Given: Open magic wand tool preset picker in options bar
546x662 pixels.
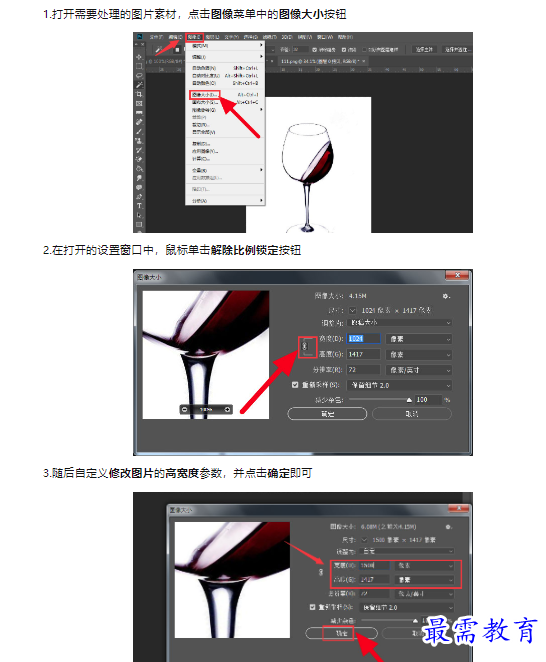Looking at the screenshot, I should tap(160, 49).
